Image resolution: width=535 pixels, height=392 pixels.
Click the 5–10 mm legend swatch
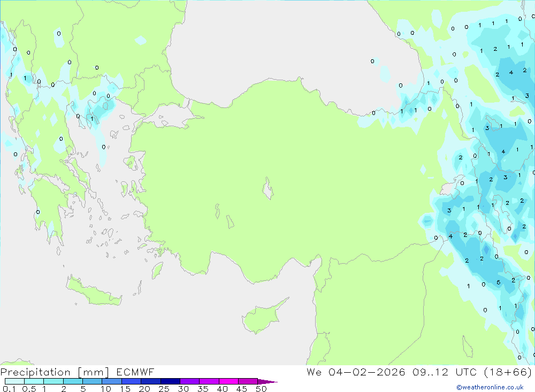(93, 381)
